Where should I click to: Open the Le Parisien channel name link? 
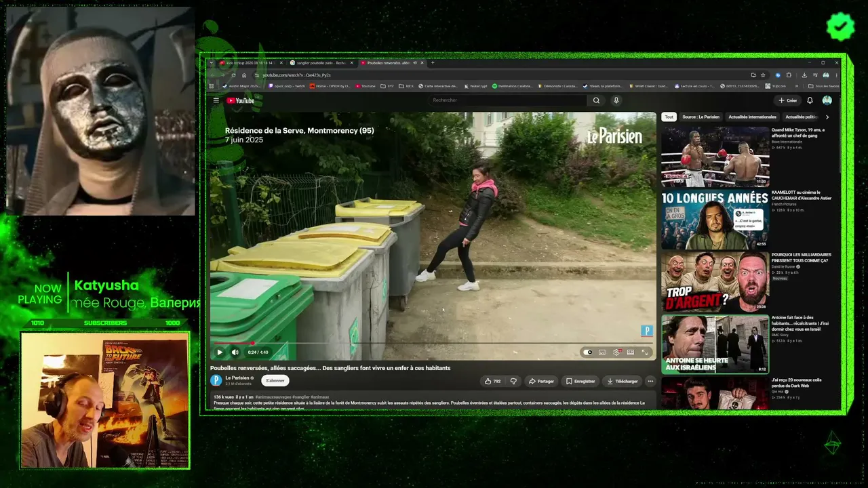click(237, 378)
